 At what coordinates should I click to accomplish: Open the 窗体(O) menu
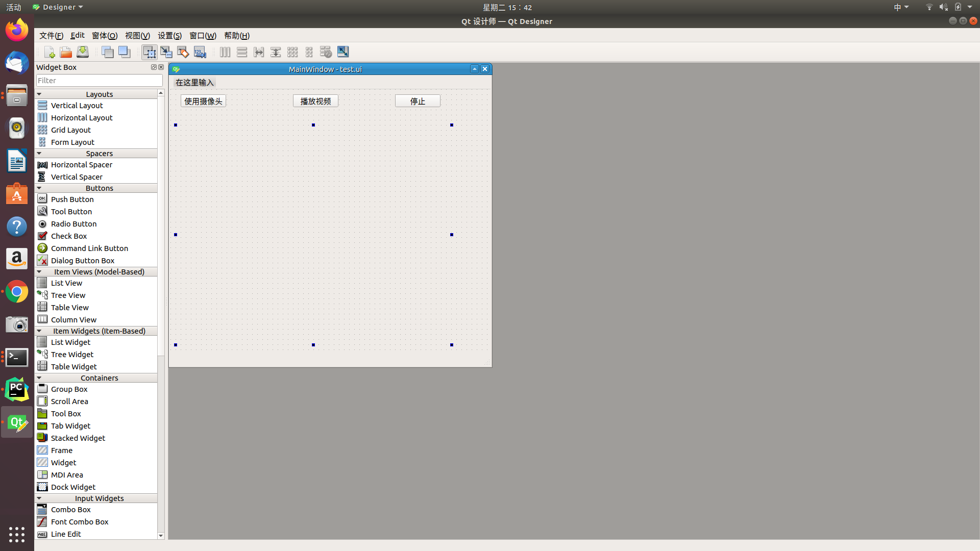click(x=104, y=35)
